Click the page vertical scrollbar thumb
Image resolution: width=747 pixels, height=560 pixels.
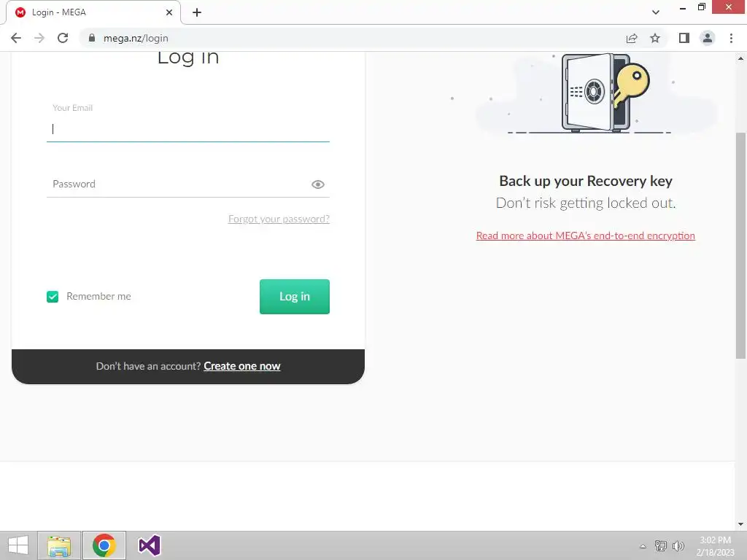pyautogui.click(x=740, y=245)
